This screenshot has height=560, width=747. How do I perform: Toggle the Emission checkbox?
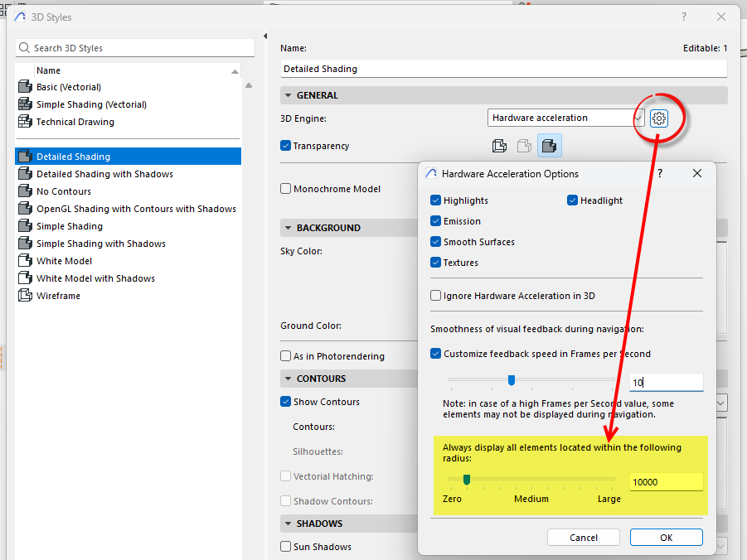435,221
